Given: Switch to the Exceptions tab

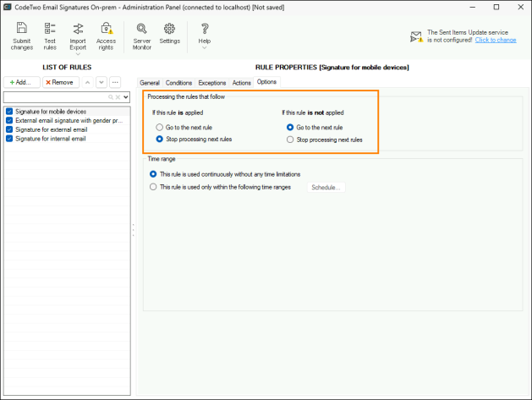Looking at the screenshot, I should coord(212,83).
